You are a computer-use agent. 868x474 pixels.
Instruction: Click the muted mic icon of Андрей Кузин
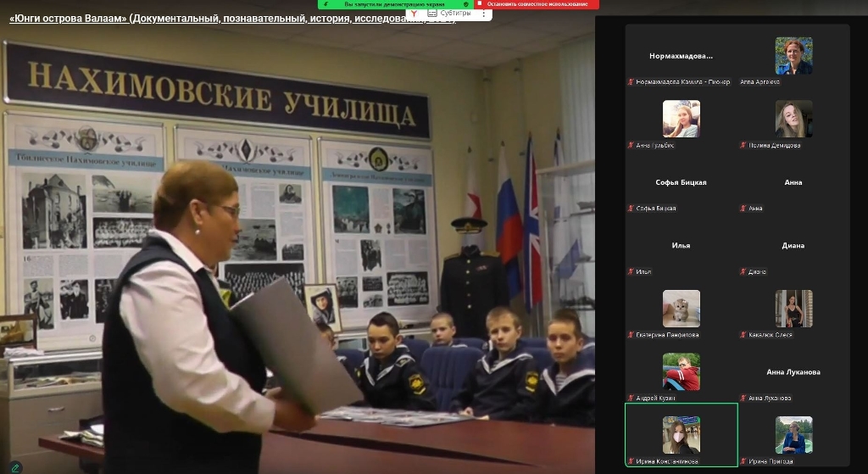(x=631, y=398)
